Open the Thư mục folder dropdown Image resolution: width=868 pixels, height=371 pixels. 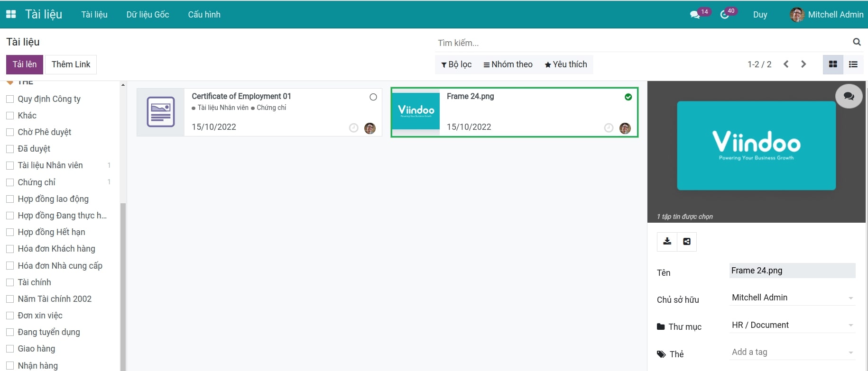pyautogui.click(x=850, y=326)
